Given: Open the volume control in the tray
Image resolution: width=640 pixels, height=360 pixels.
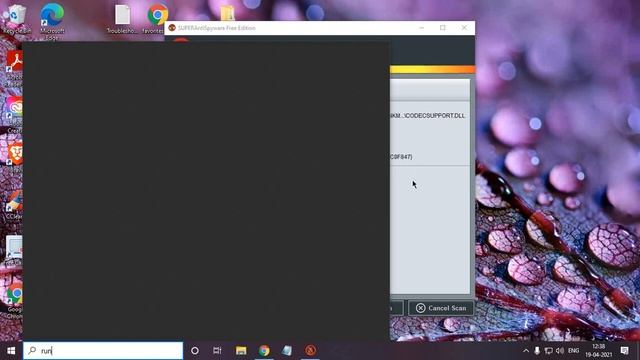Looking at the screenshot, I should click(560, 351).
